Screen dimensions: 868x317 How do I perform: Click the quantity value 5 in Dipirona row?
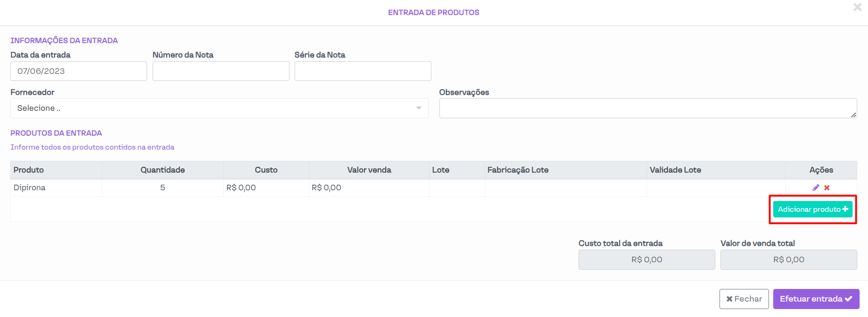click(162, 187)
